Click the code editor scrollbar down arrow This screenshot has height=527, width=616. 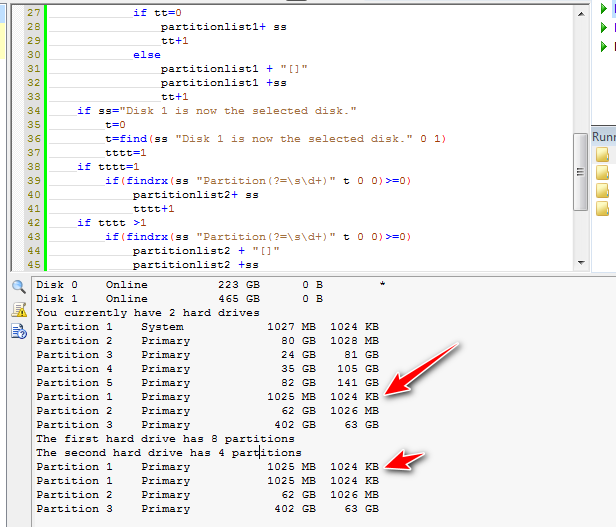(x=581, y=263)
